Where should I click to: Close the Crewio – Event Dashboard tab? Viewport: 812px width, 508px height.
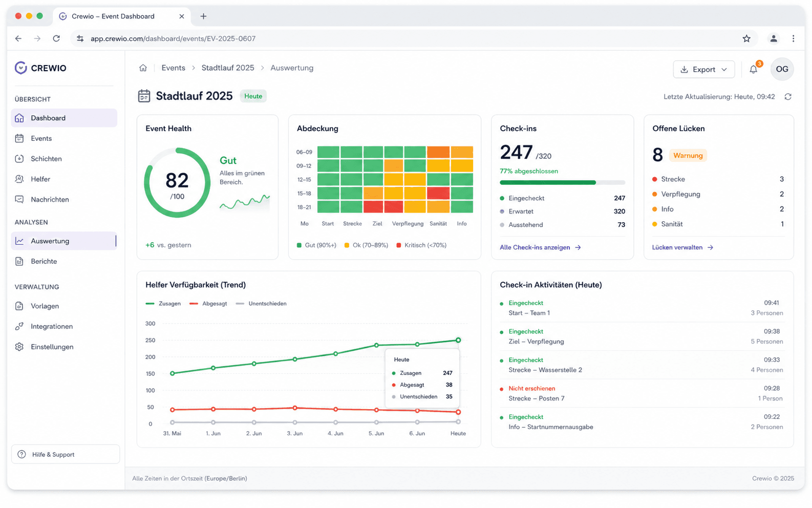[182, 16]
